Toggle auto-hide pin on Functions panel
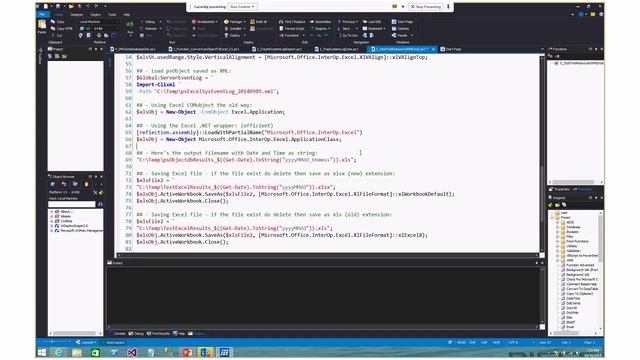 [596, 49]
